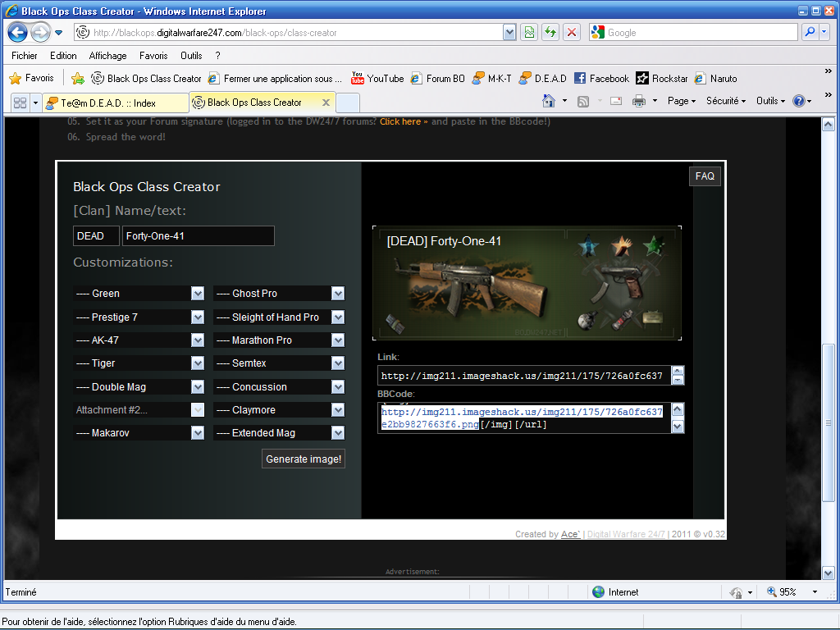Open the Claymore equipment dropdown

click(x=279, y=410)
